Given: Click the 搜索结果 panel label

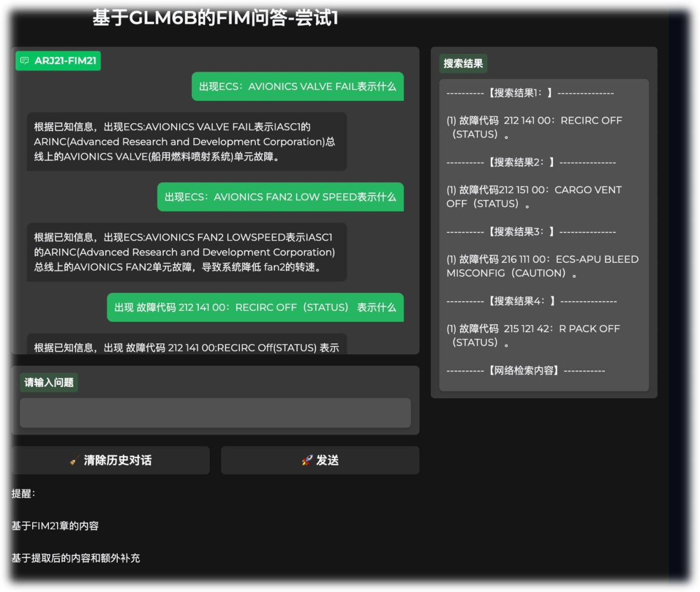Looking at the screenshot, I should click(463, 64).
